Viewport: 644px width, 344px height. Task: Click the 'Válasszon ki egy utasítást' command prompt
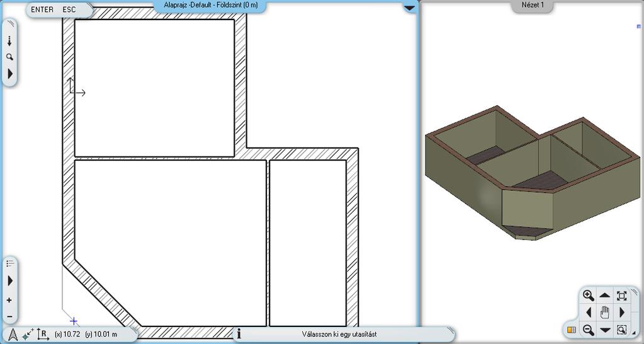click(x=339, y=335)
